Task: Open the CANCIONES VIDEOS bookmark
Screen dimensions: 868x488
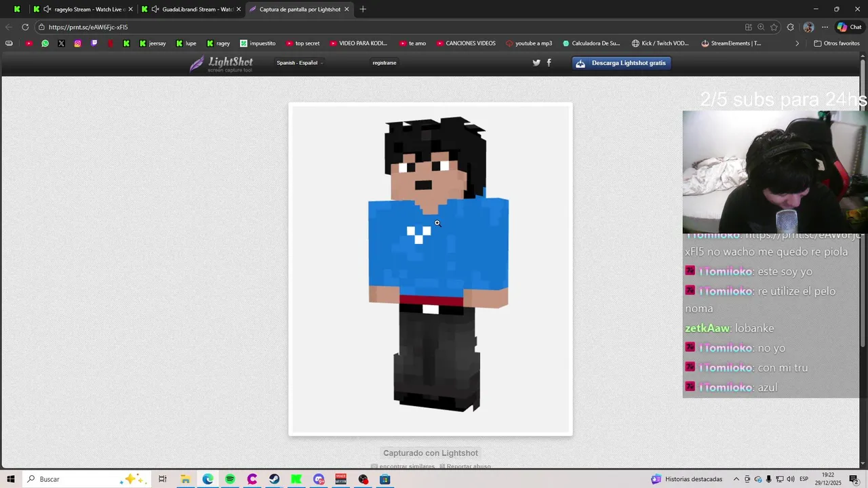Action: tap(466, 43)
